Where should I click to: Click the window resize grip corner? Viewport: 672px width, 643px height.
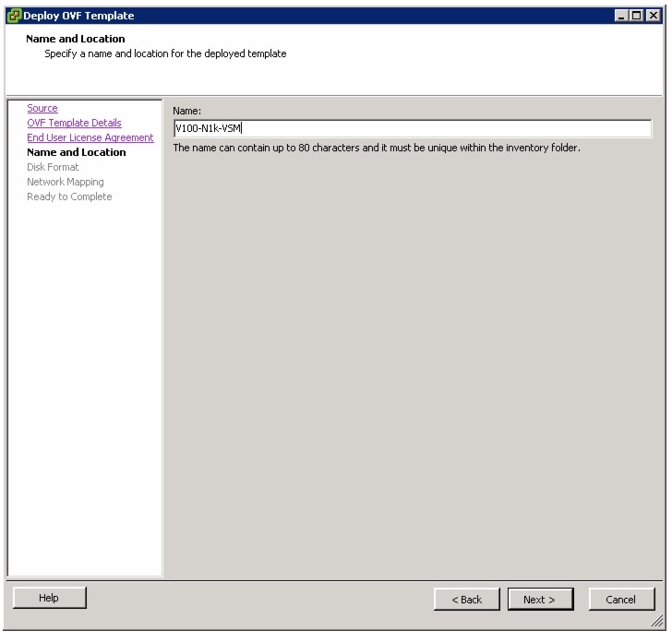[657, 622]
